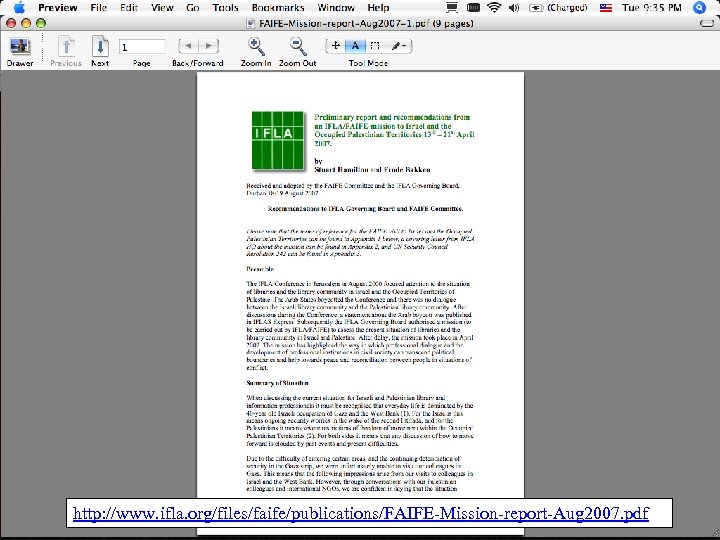This screenshot has height=540, width=720.
Task: Zoom In on the document
Action: click(256, 46)
